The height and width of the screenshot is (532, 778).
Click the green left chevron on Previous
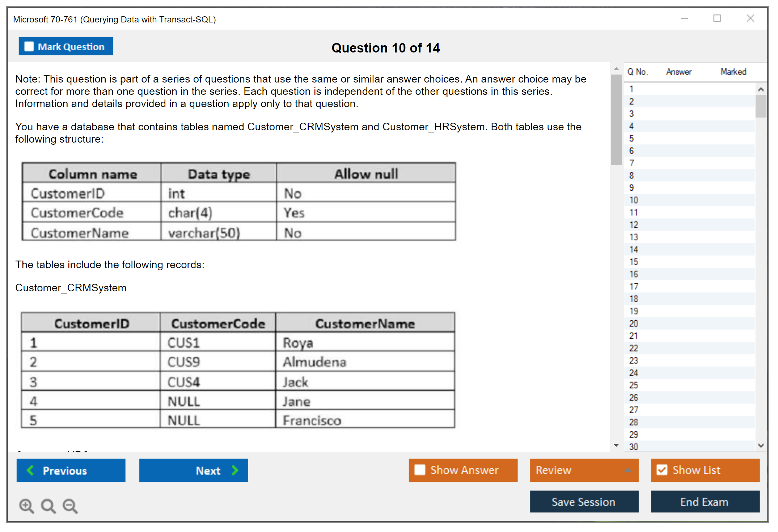tap(30, 470)
